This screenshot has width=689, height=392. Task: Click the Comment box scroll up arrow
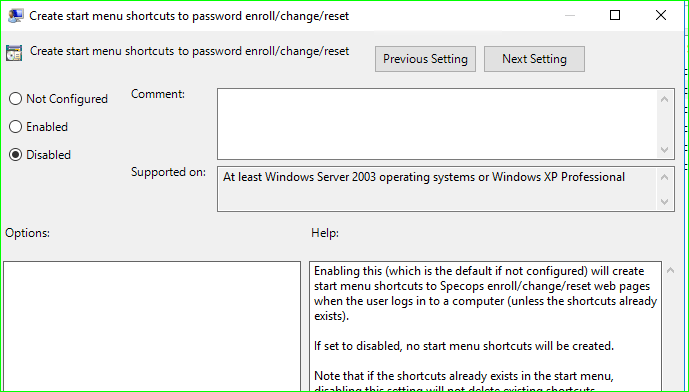(665, 99)
